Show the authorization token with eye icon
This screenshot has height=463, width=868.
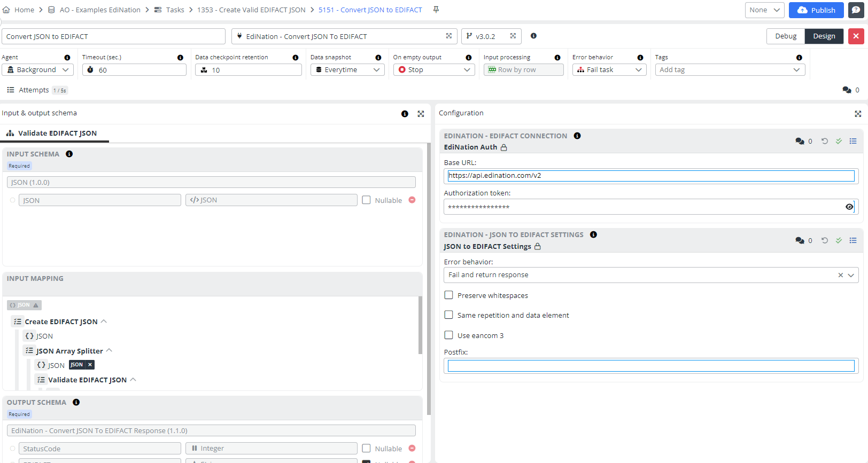point(849,207)
